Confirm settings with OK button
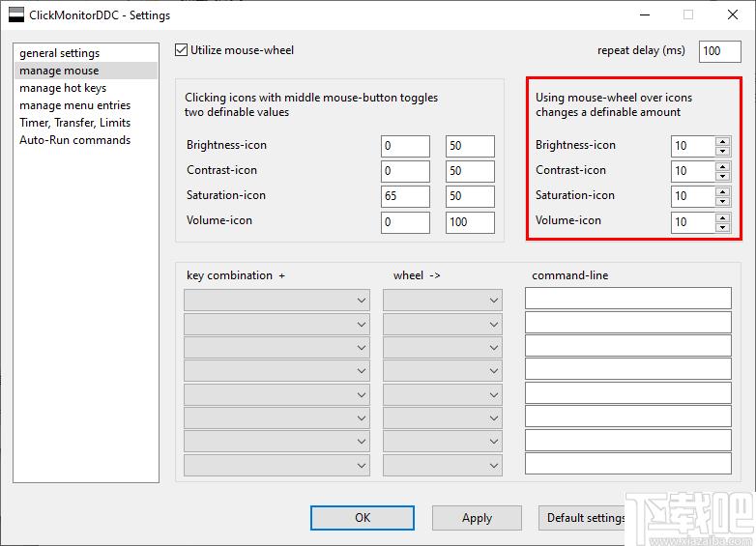Screen dimensions: 756x546 [x=363, y=518]
